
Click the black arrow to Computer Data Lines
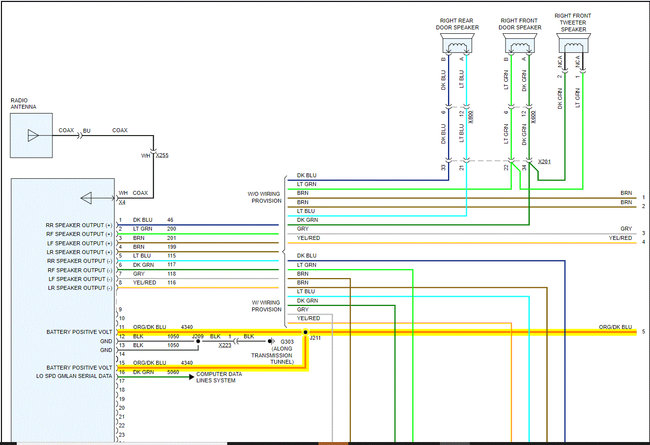pos(191,377)
